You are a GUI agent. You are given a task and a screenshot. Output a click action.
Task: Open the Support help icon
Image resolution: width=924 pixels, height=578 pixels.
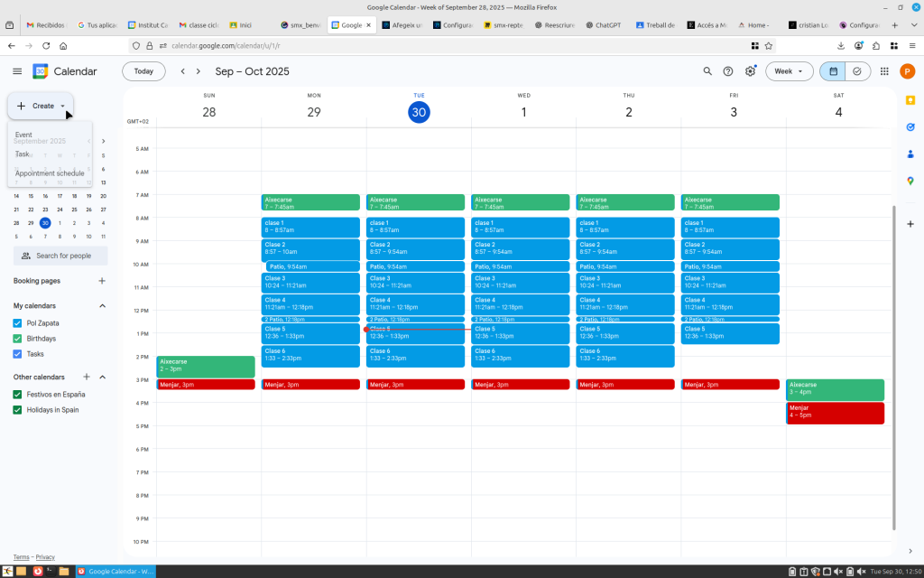tap(728, 71)
